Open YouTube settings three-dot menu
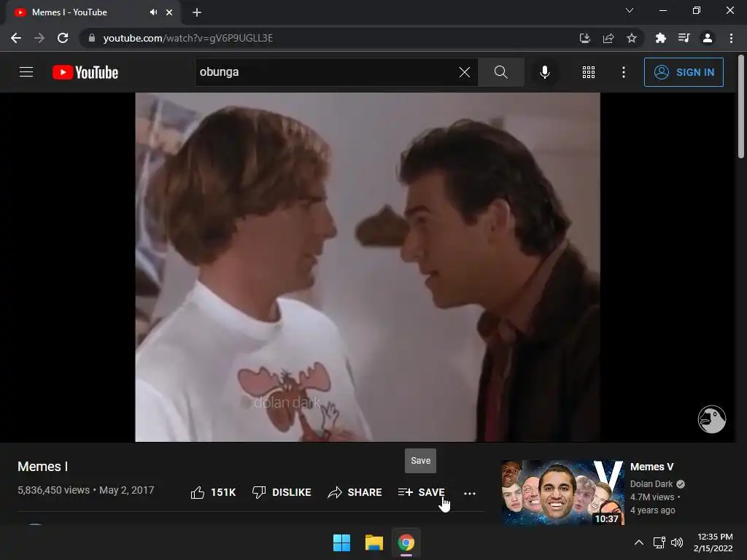This screenshot has height=560, width=747. pyautogui.click(x=623, y=72)
